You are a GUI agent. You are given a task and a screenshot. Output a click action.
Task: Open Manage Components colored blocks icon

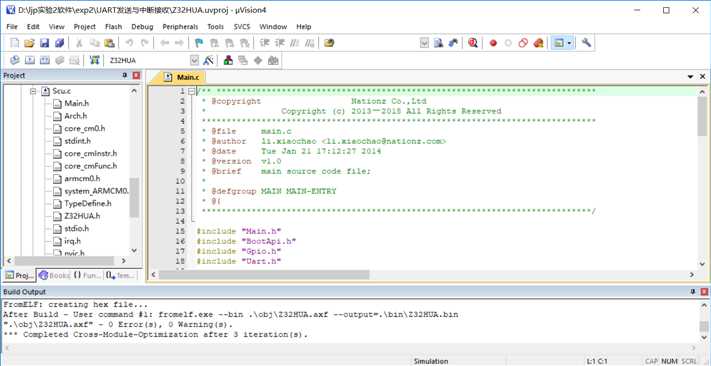228,60
